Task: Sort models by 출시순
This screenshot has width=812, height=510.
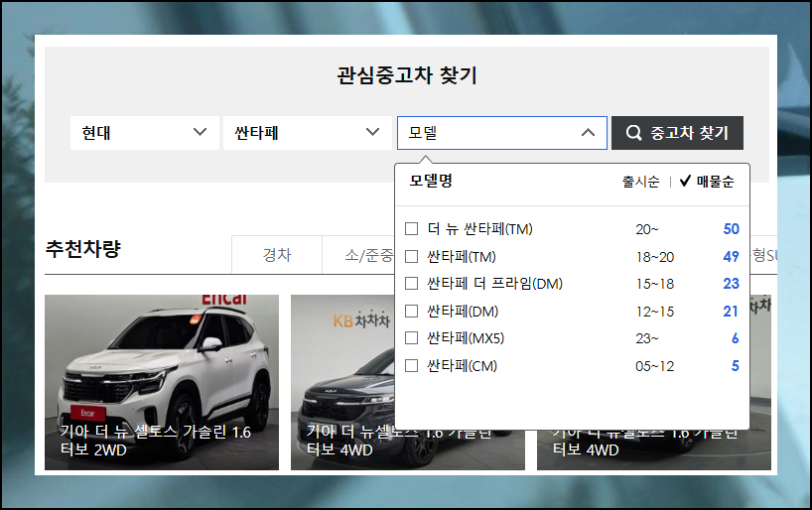Action: (x=640, y=182)
